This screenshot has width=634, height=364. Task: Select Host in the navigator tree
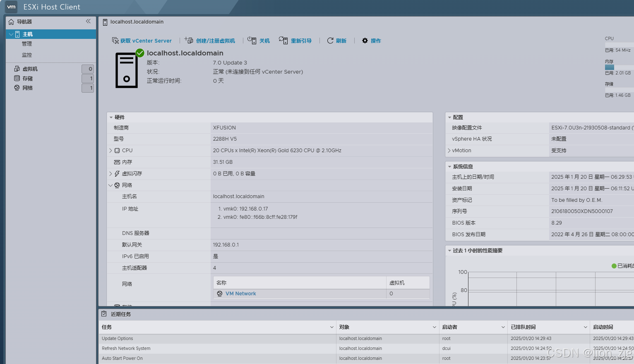coord(28,34)
